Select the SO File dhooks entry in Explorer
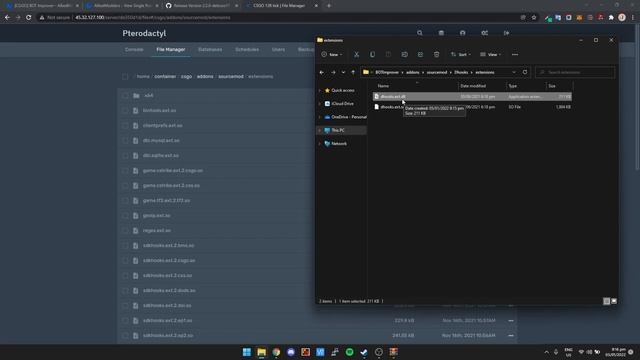 tap(472, 107)
